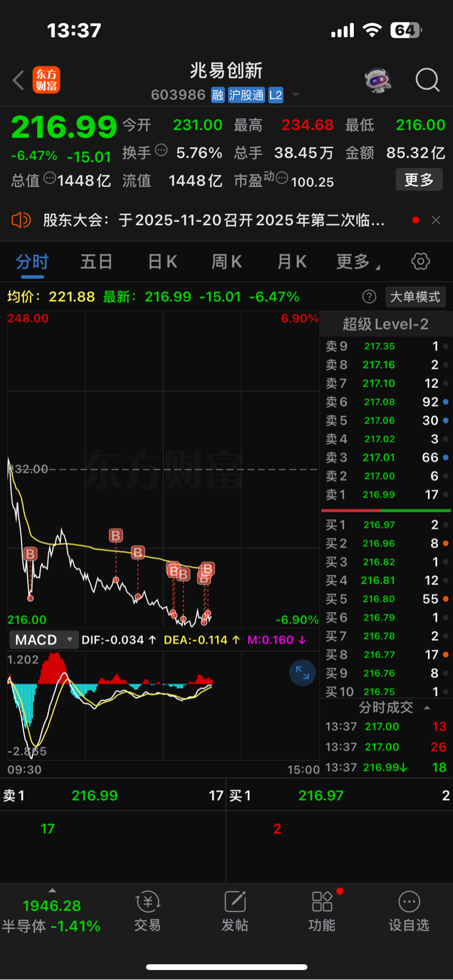
Task: Select the 买8 216.77 order row
Action: [386, 655]
